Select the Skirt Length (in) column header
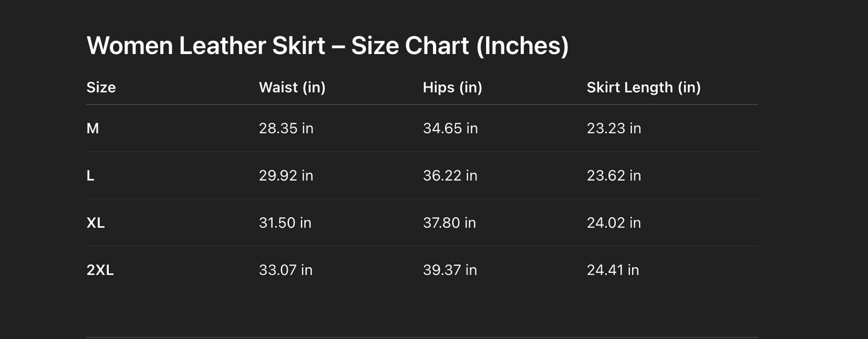This screenshot has width=868, height=339. [643, 88]
